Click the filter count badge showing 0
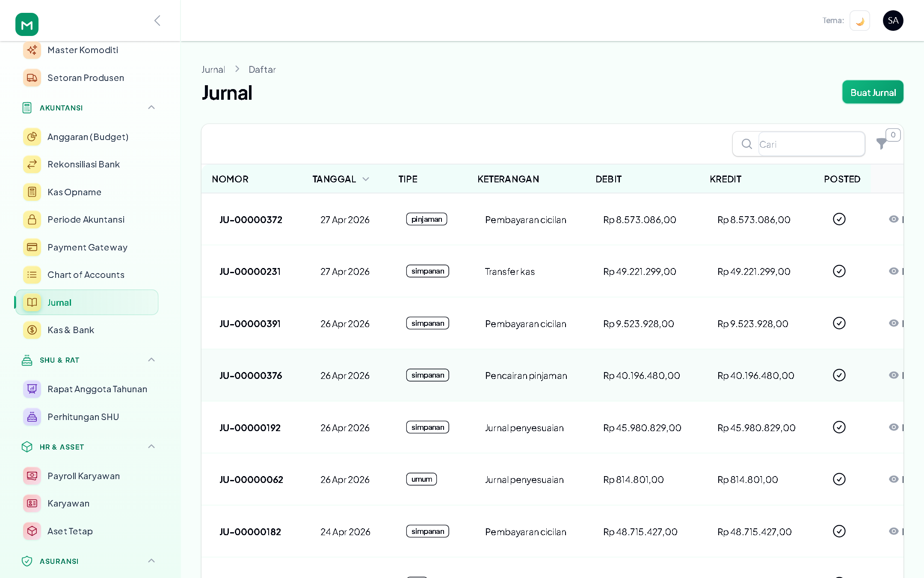924x578 pixels. click(893, 135)
